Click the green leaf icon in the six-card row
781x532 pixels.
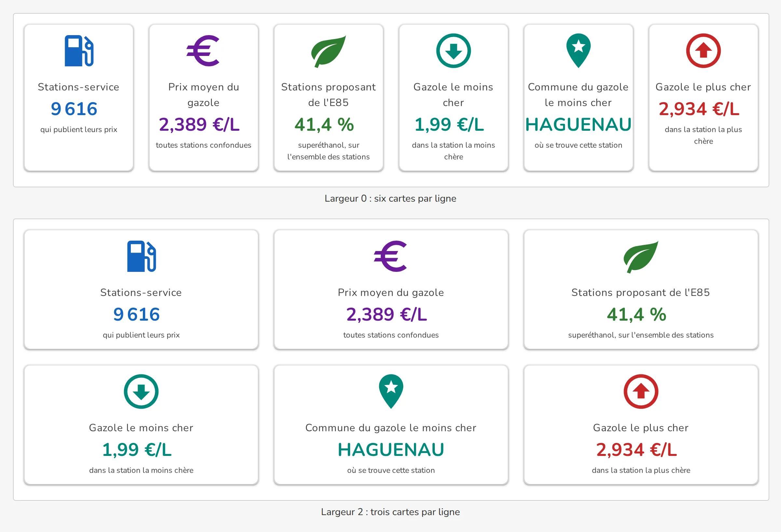(328, 51)
